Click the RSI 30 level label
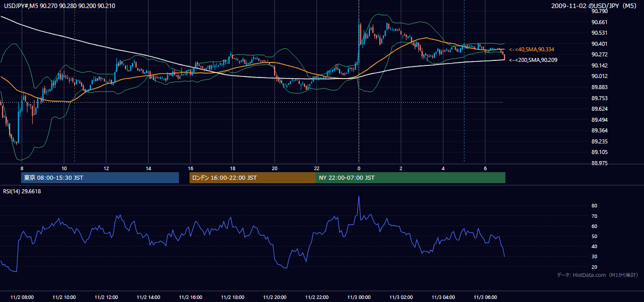This screenshot has width=644, height=302. [594, 257]
